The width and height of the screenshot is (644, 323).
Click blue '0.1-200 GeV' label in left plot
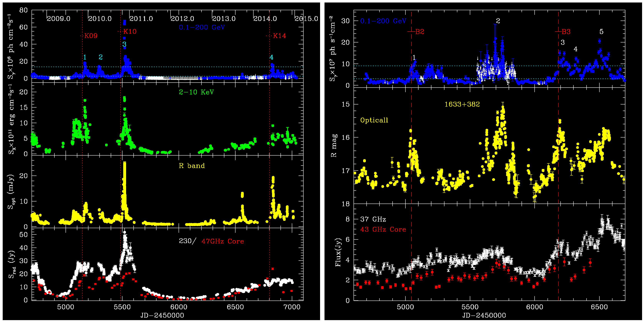(202, 27)
